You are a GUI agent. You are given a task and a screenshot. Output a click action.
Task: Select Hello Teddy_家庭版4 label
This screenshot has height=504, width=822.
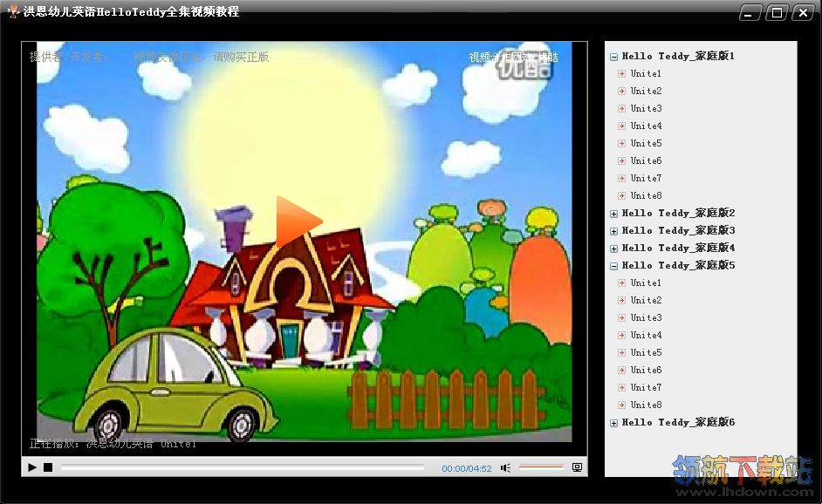pos(678,248)
